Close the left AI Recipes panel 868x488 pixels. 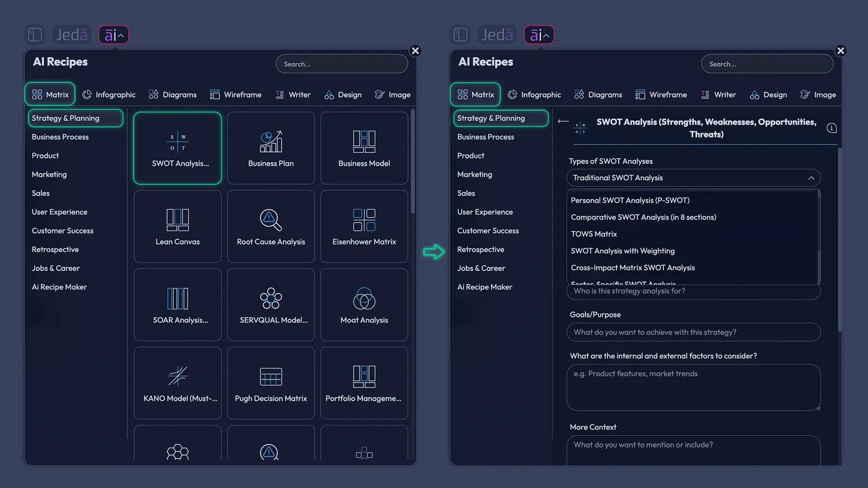415,51
